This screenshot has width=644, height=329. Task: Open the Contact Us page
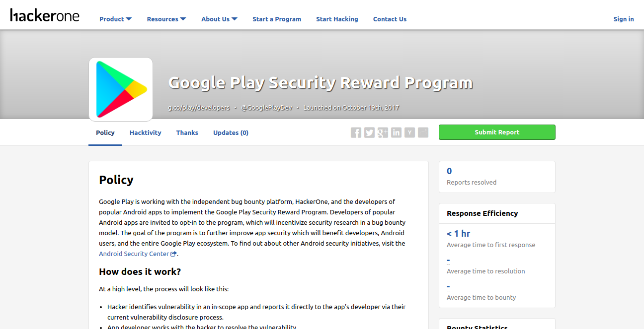pyautogui.click(x=390, y=19)
